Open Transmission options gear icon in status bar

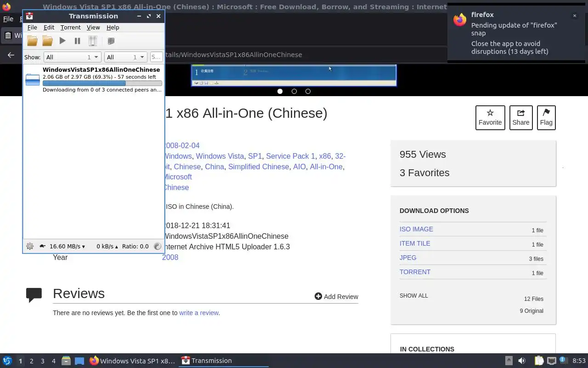(30, 246)
